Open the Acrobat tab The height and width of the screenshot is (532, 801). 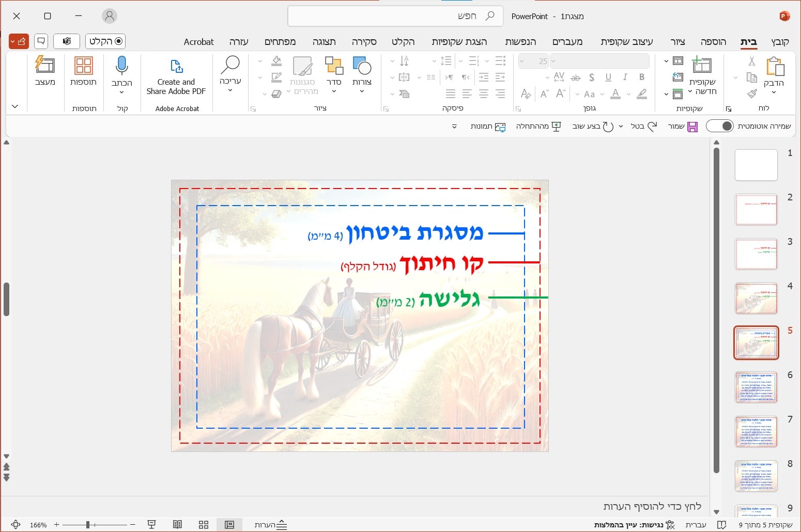point(198,42)
